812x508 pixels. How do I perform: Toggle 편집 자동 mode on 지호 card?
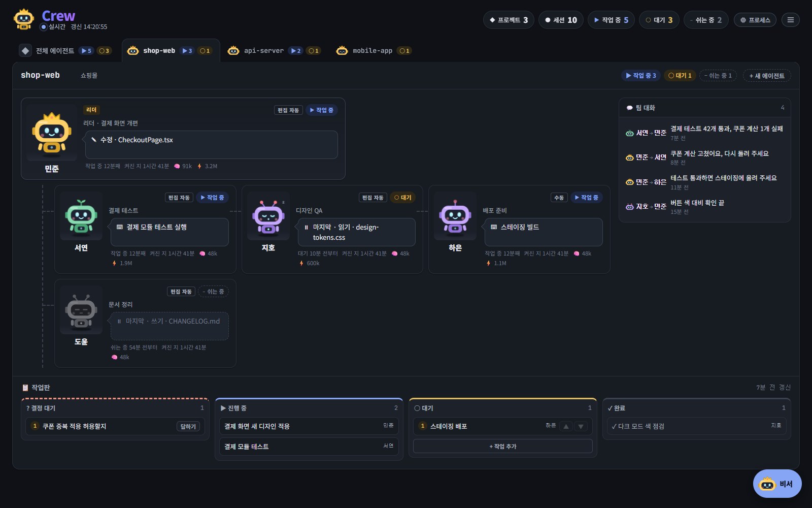pyautogui.click(x=373, y=198)
